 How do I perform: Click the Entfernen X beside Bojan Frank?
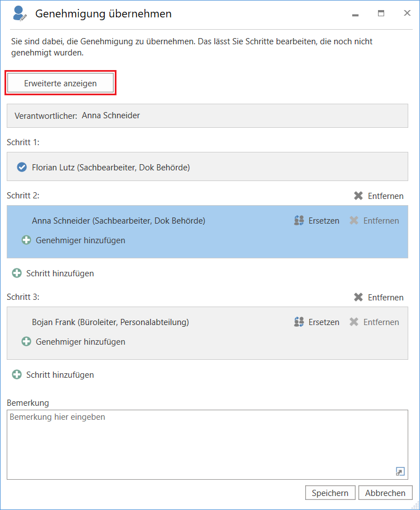click(354, 322)
